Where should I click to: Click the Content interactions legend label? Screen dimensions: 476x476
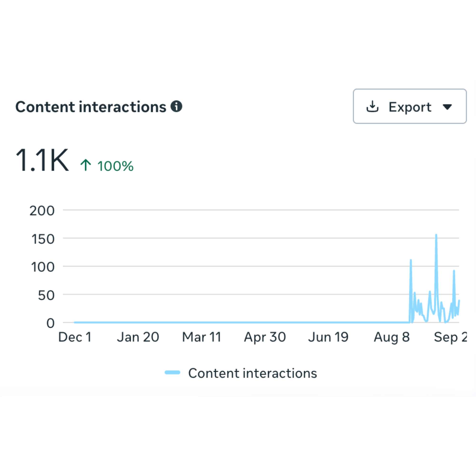[x=253, y=373]
